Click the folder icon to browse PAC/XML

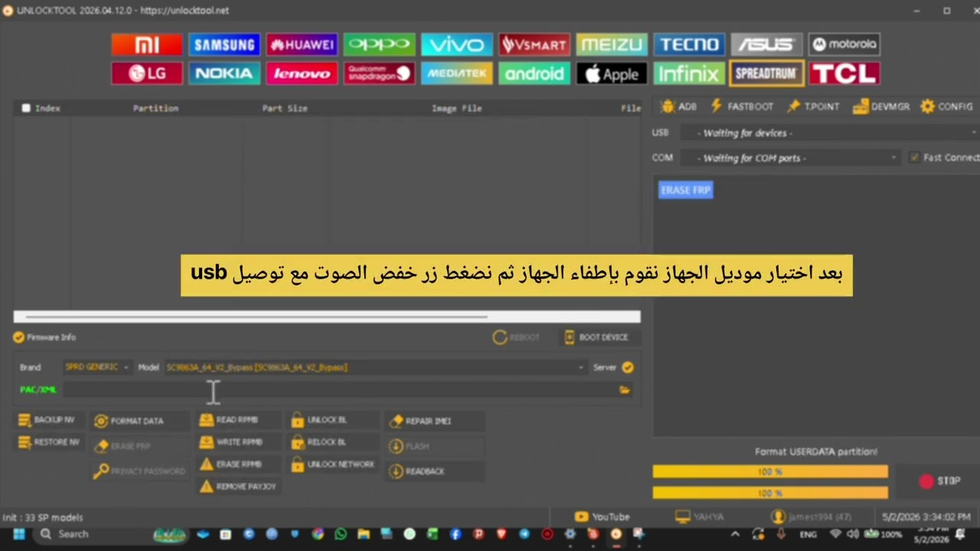[625, 390]
